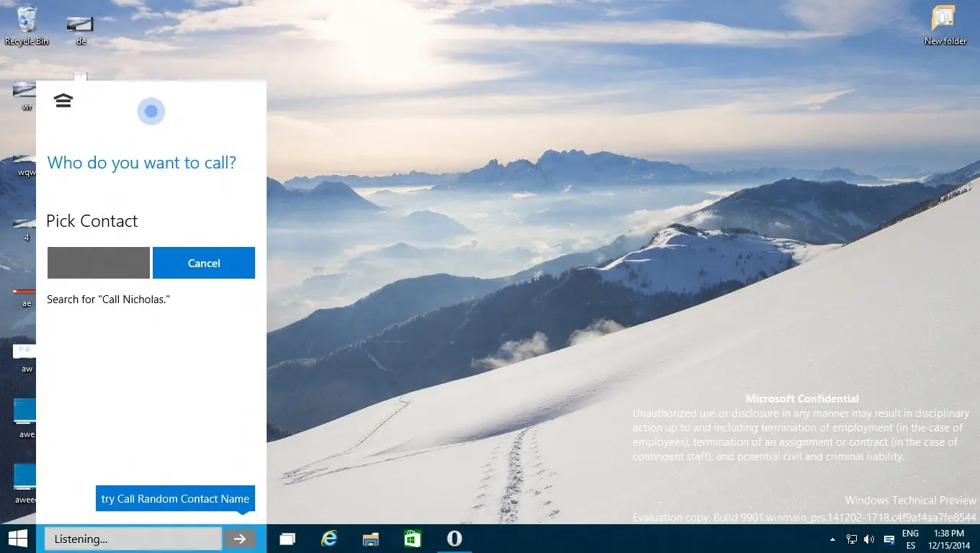
Task: Switch the ENG ES input language
Action: tap(911, 539)
